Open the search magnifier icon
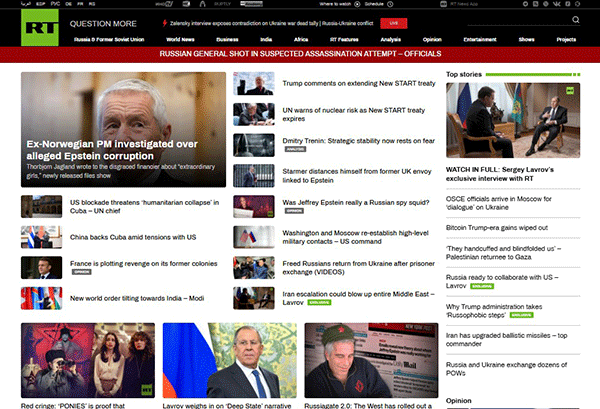 click(x=576, y=20)
